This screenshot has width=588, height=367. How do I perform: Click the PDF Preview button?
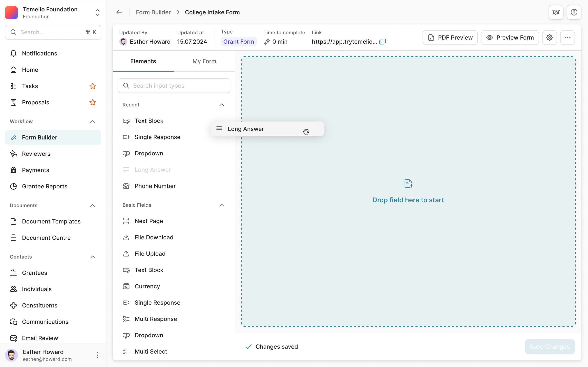tap(450, 38)
